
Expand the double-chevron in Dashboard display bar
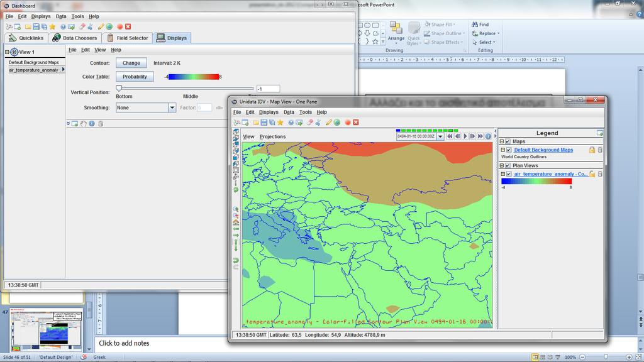point(68,124)
